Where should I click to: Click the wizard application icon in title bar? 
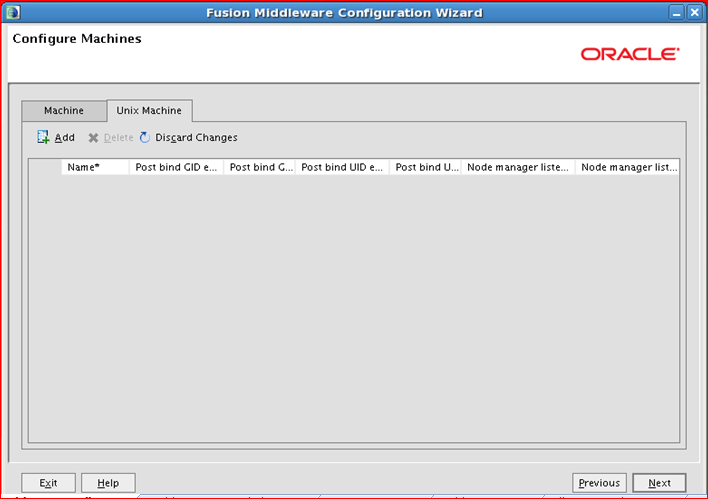13,12
